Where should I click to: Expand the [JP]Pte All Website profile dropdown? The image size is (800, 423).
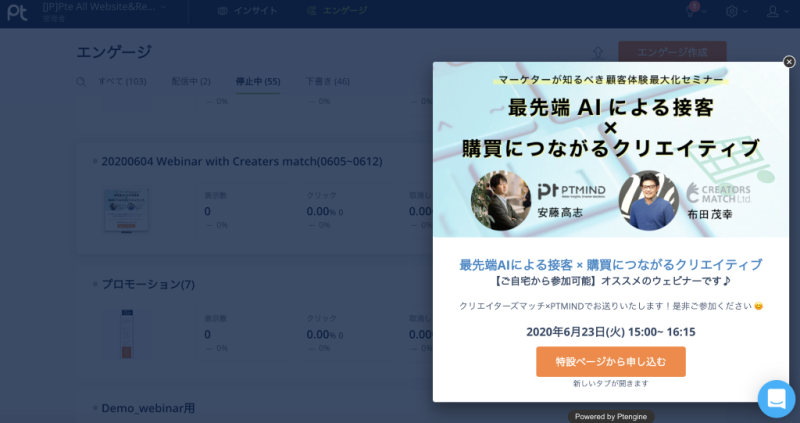(105, 7)
